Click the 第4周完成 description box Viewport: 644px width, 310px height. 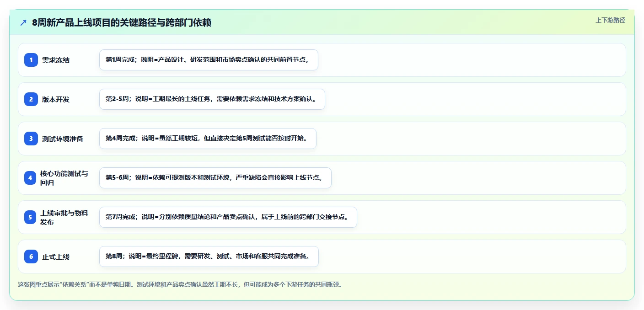click(x=208, y=139)
